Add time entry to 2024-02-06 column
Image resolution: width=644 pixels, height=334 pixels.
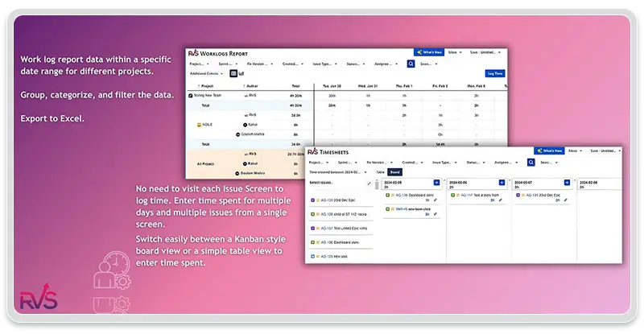[502, 183]
